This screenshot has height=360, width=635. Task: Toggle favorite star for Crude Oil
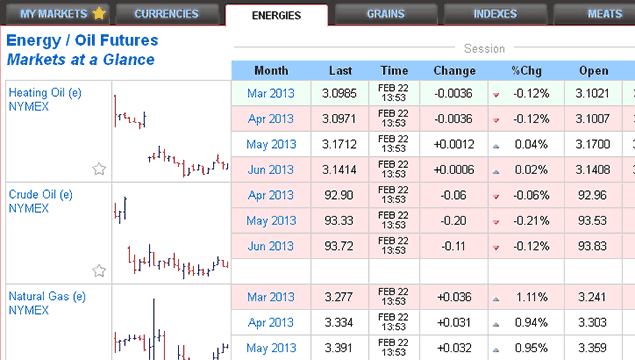tap(99, 270)
